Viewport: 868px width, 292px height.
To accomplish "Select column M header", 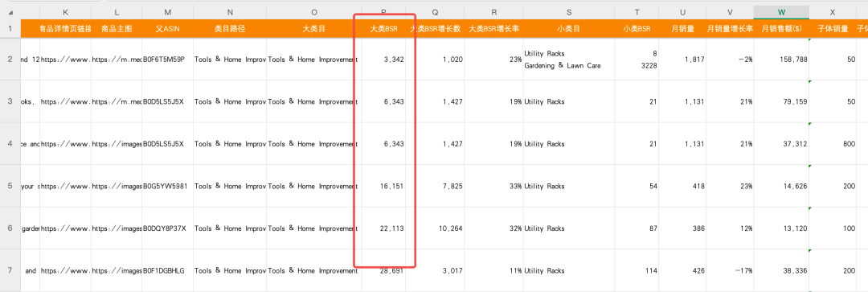I will pyautogui.click(x=168, y=12).
